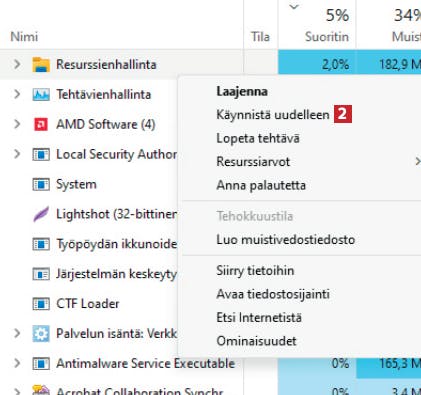
Task: Expand the AMD Software (4) group
Action: pos(17,124)
